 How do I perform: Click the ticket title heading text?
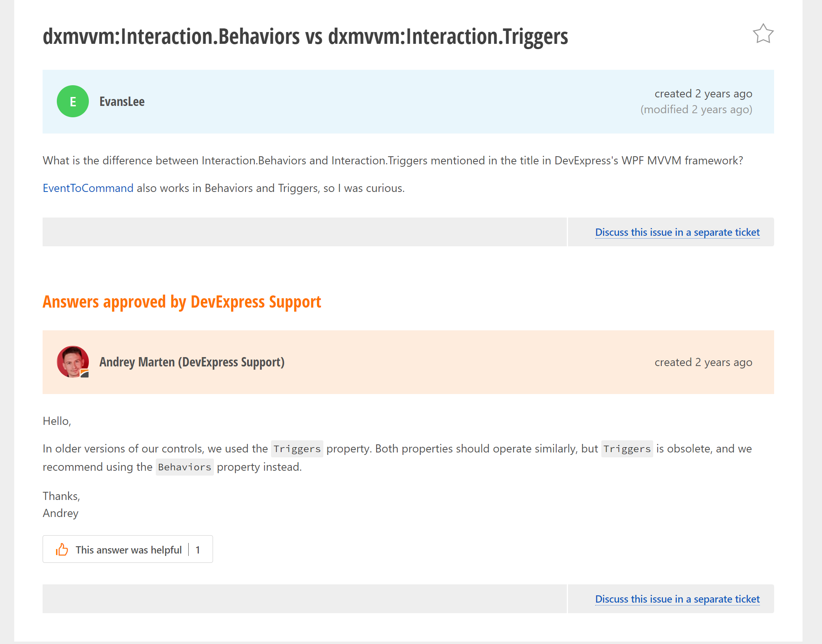[x=305, y=37]
